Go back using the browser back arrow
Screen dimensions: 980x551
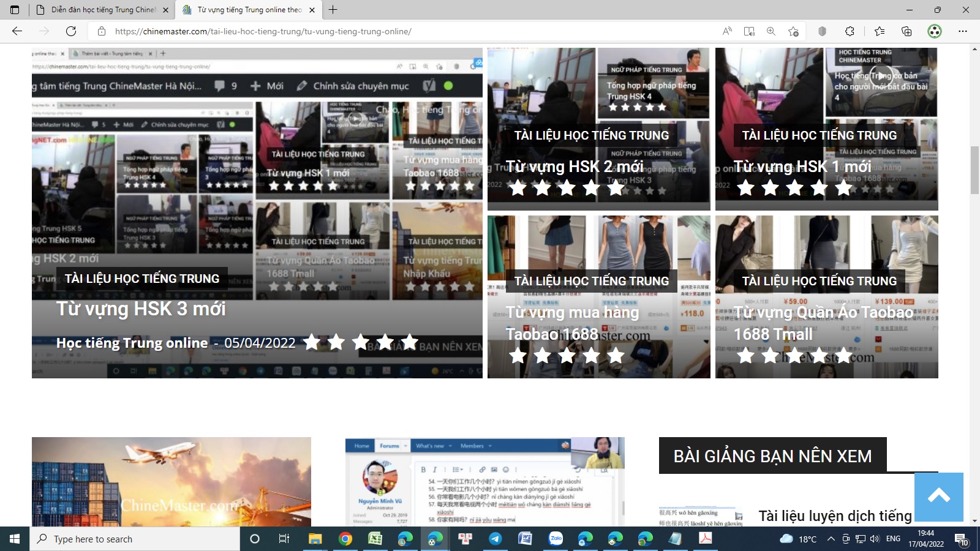click(x=17, y=31)
